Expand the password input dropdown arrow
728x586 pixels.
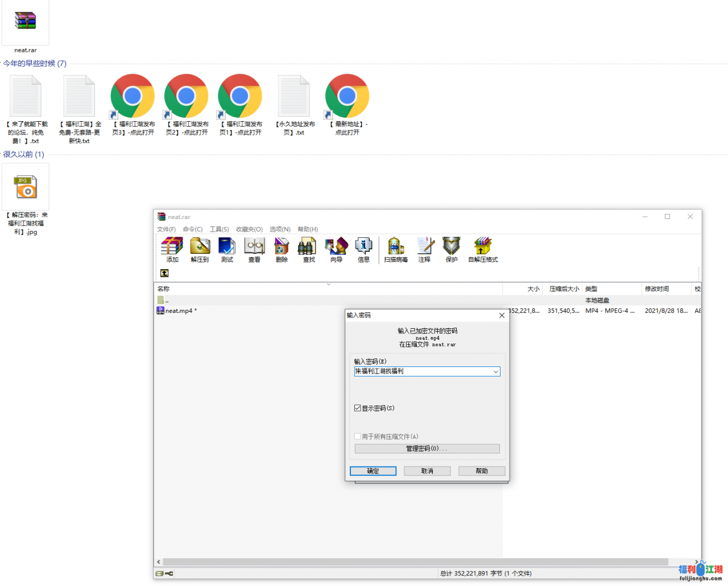click(x=495, y=372)
